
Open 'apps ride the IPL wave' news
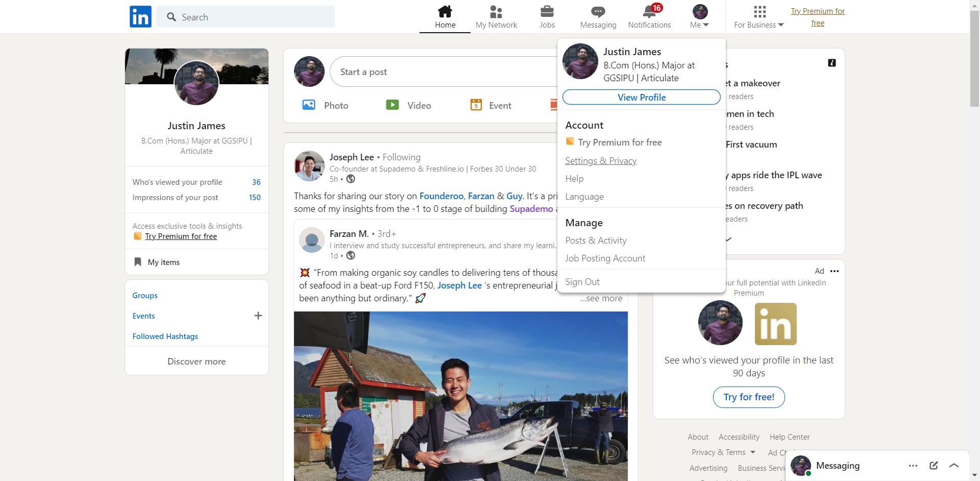774,175
